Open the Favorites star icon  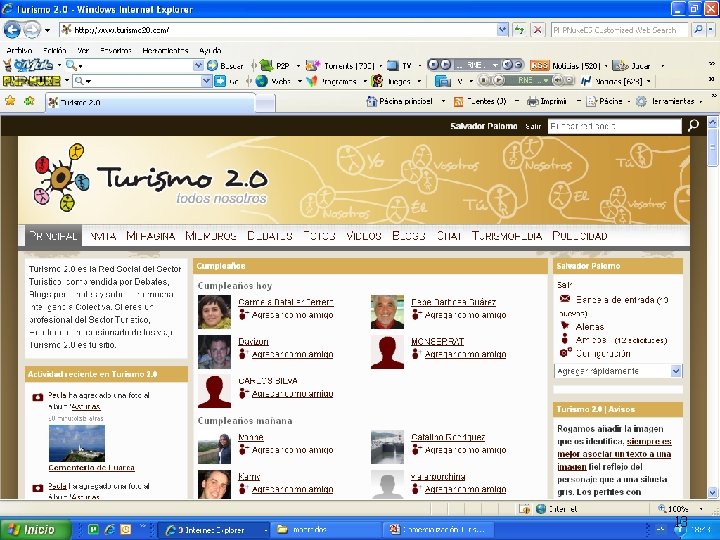(x=10, y=101)
